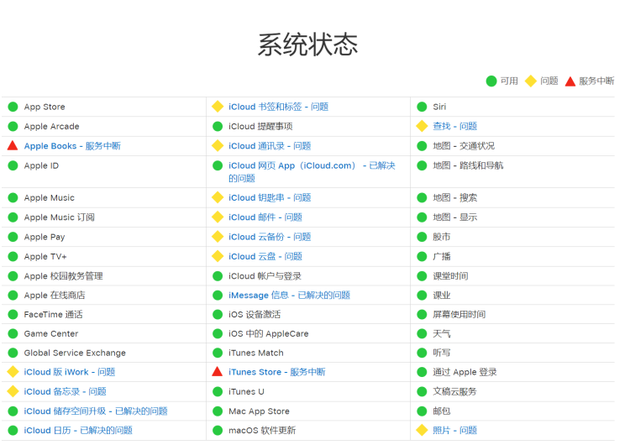Click green status dot beside iCloud 提醒事项
This screenshot has height=445, width=630.
click(x=217, y=126)
